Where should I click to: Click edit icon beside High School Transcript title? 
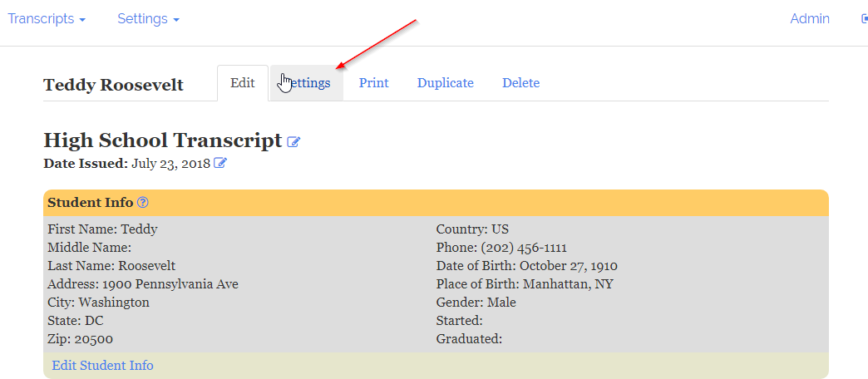coord(293,142)
